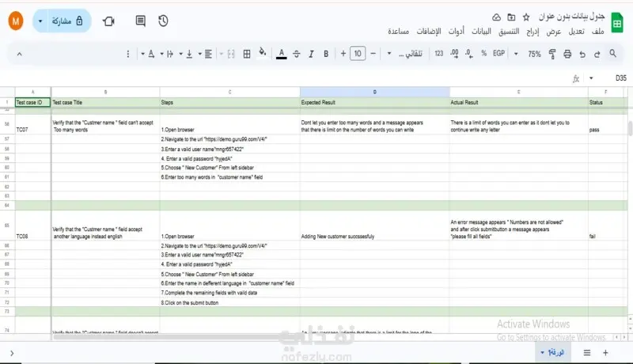
Task: Toggle bold formatting
Action: (326, 54)
